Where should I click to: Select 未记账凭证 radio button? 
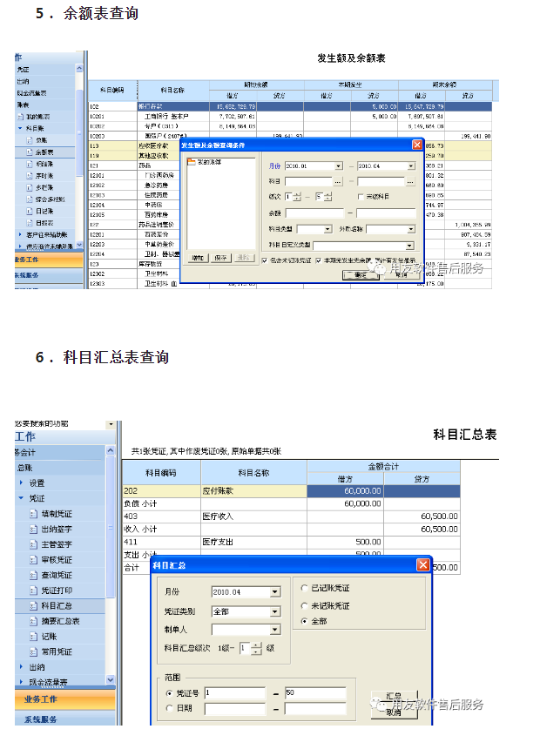[304, 605]
